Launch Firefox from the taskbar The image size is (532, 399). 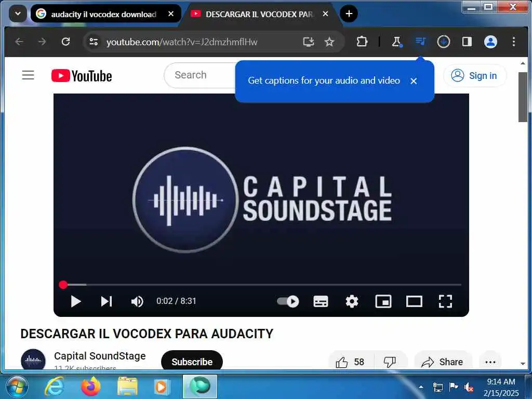point(91,387)
